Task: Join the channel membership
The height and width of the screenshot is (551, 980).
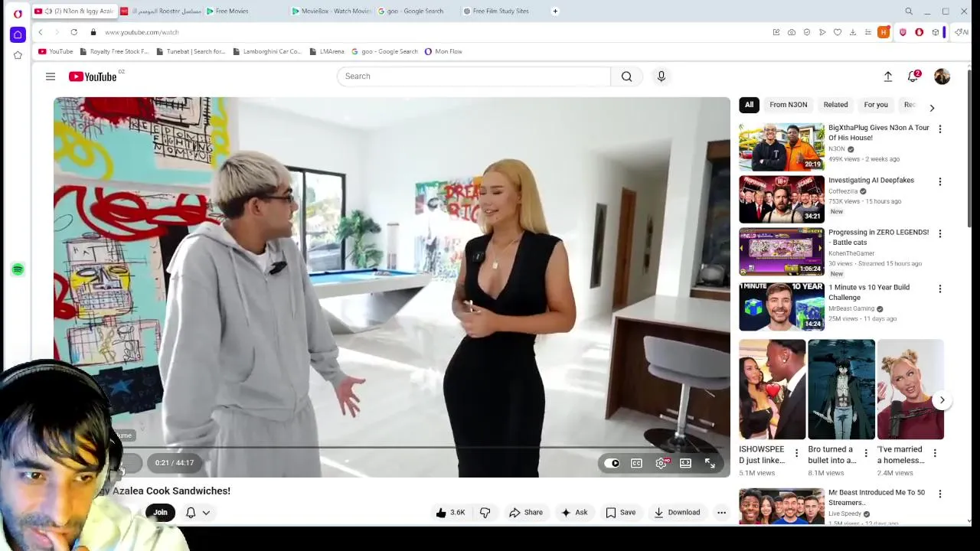Action: tap(160, 513)
